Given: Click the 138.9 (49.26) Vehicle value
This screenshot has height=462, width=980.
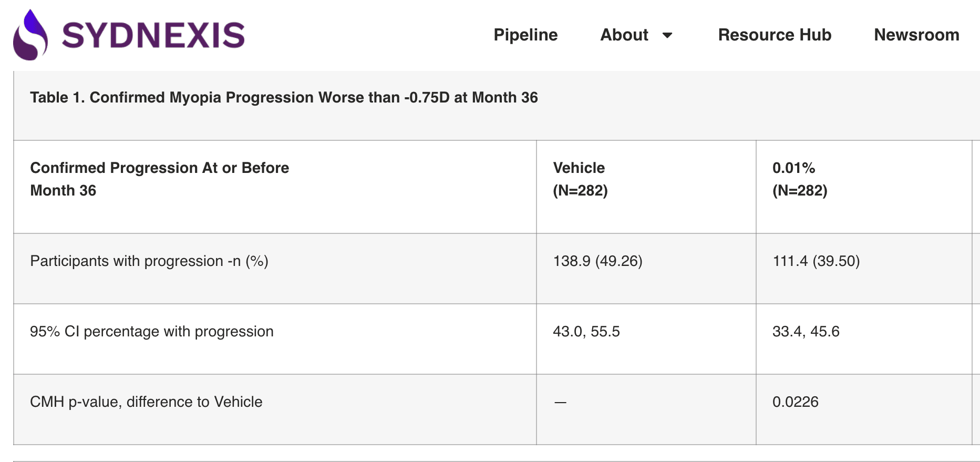Looking at the screenshot, I should point(597,261).
